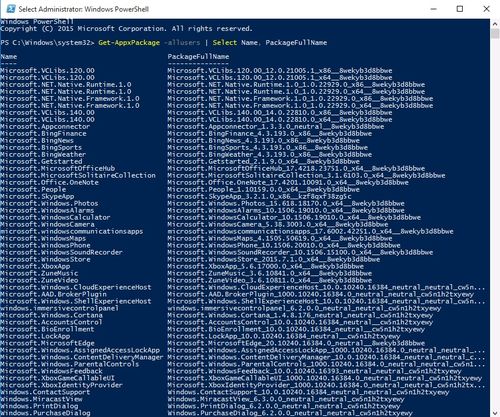This screenshot has height=417, width=500.
Task: Maximize the PowerShell window
Action: pos(460,9)
